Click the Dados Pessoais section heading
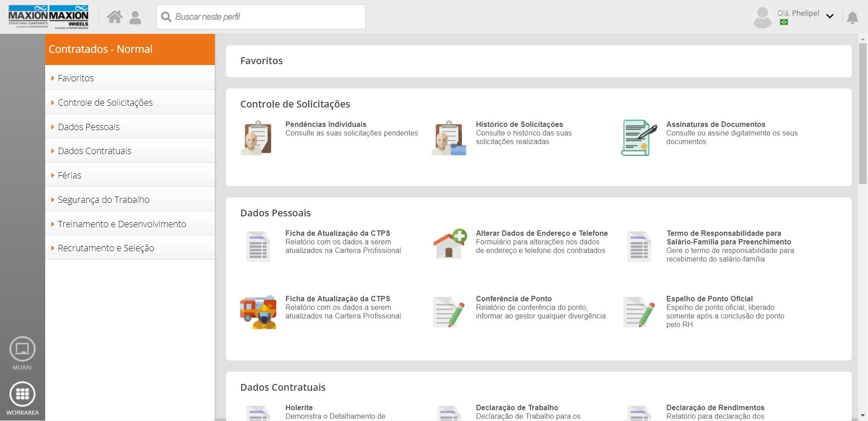Viewport: 868px width, 421px height. 276,213
